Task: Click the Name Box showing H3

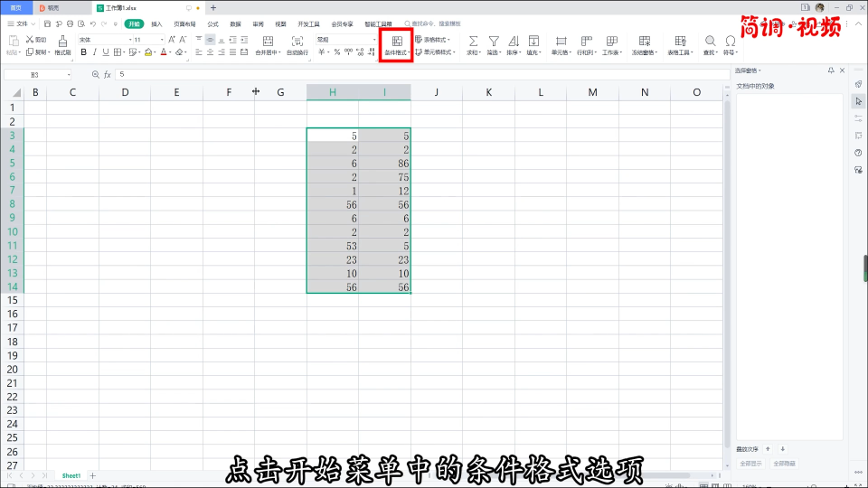Action: (x=36, y=74)
